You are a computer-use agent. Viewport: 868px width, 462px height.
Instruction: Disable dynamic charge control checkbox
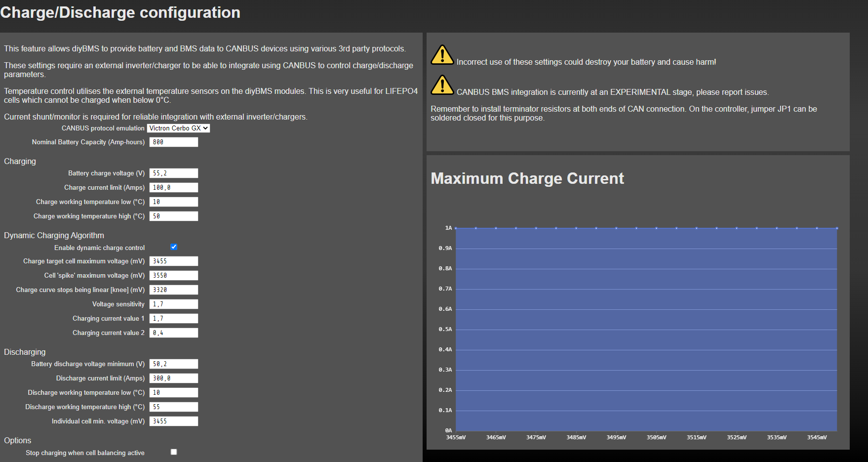click(x=173, y=247)
